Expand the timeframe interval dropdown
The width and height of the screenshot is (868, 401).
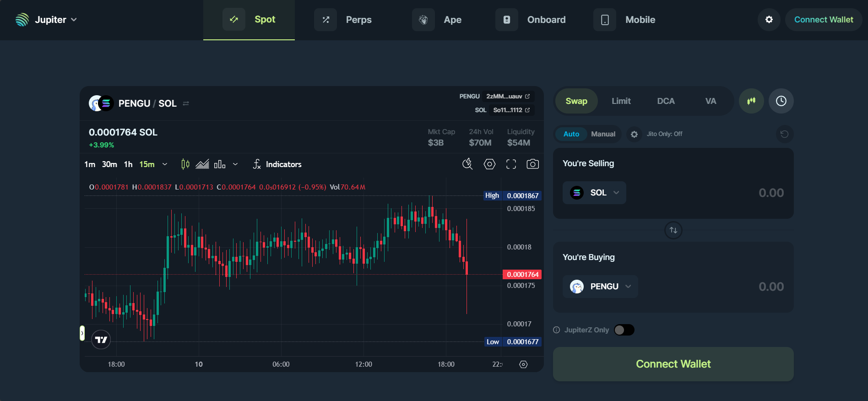coord(165,164)
